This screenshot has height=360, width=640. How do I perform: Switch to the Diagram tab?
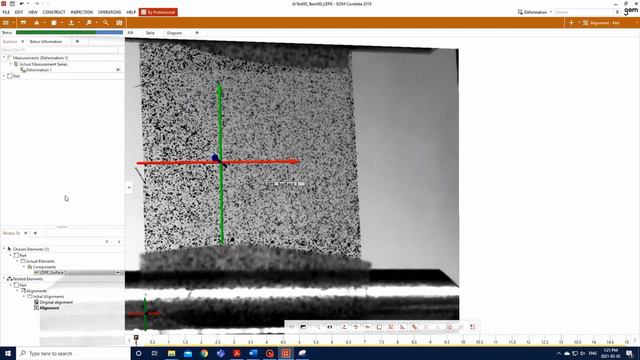pos(174,33)
